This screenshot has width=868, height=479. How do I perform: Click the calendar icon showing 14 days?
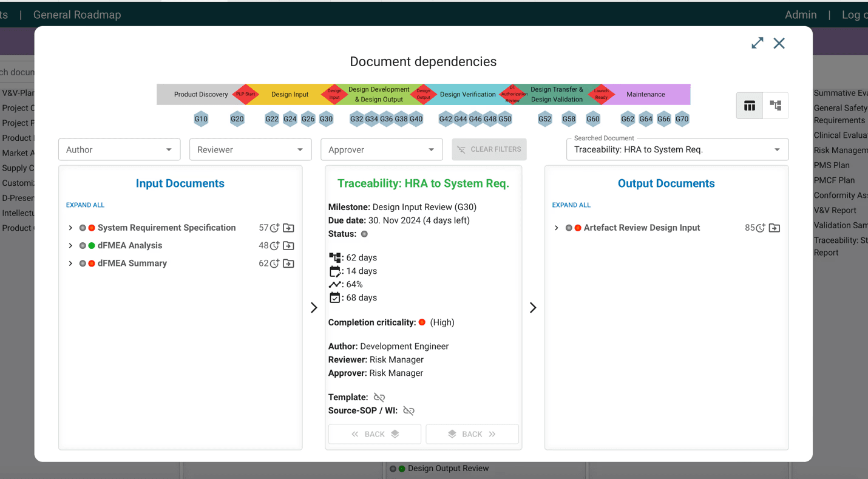(334, 271)
